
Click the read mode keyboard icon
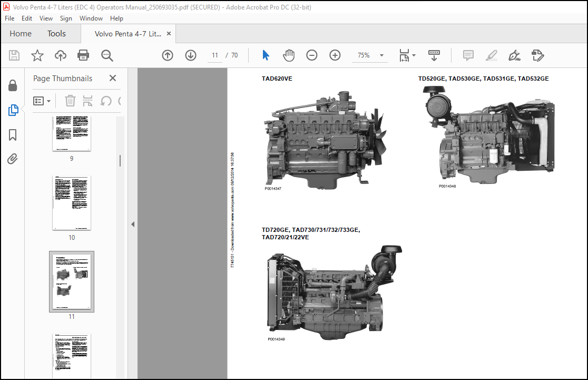pyautogui.click(x=434, y=55)
